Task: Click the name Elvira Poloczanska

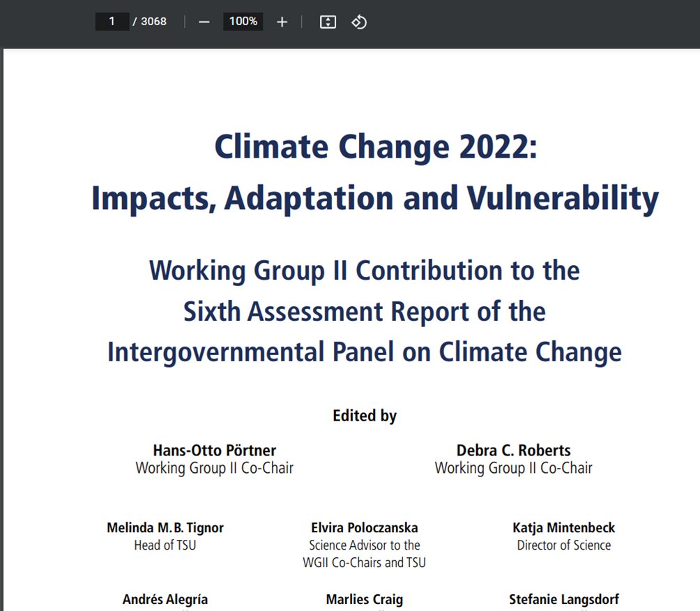Action: [364, 528]
